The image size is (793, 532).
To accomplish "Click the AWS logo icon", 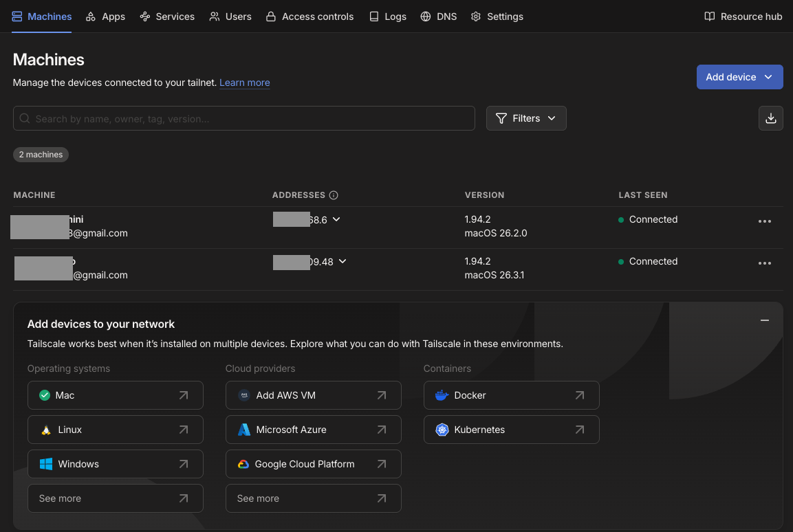I will [243, 395].
